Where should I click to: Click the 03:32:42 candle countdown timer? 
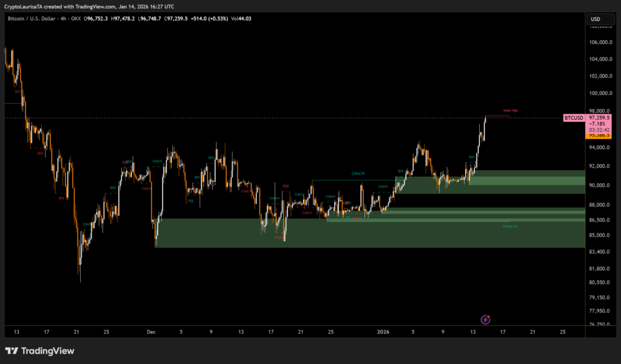[x=598, y=130]
